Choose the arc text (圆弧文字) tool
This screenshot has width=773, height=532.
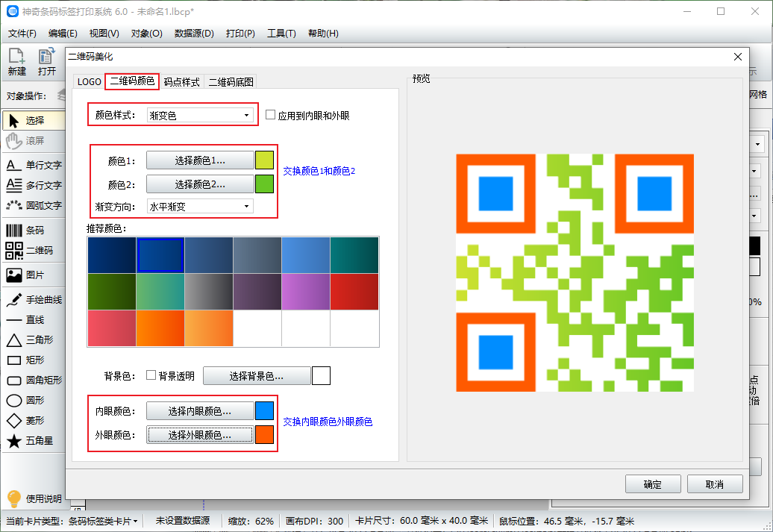click(34, 205)
